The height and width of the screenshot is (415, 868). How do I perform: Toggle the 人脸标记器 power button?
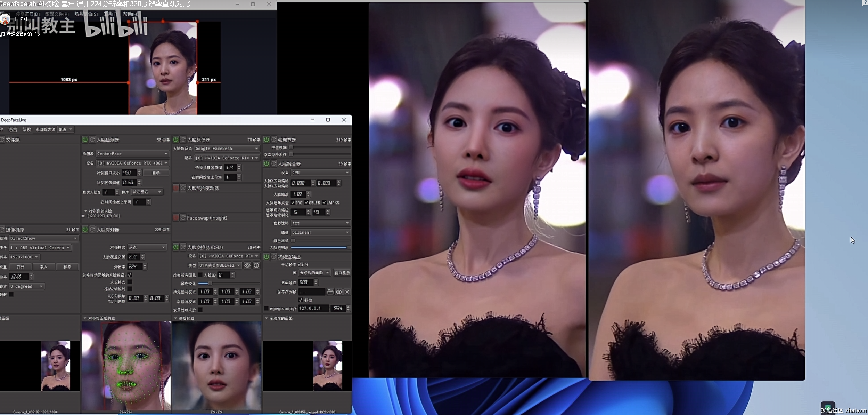pyautogui.click(x=176, y=139)
